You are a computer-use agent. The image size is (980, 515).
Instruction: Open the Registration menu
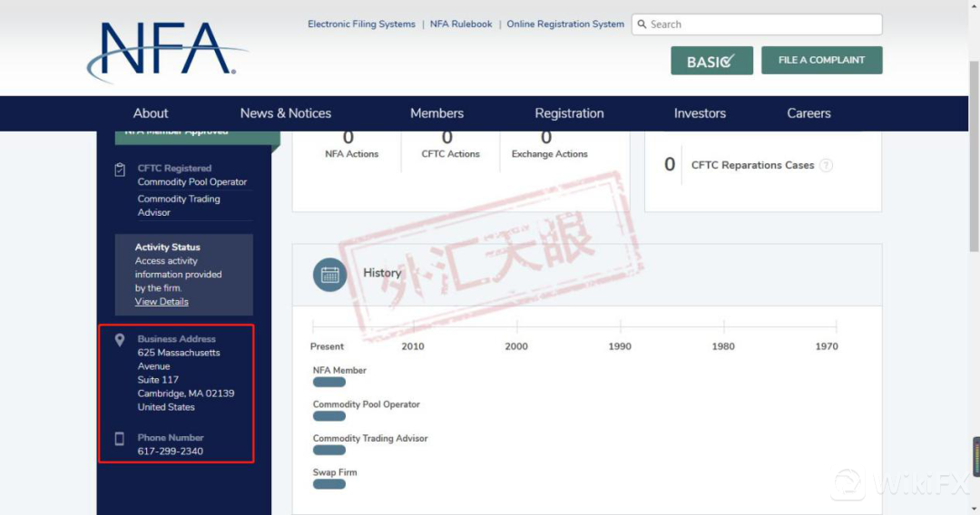point(569,113)
